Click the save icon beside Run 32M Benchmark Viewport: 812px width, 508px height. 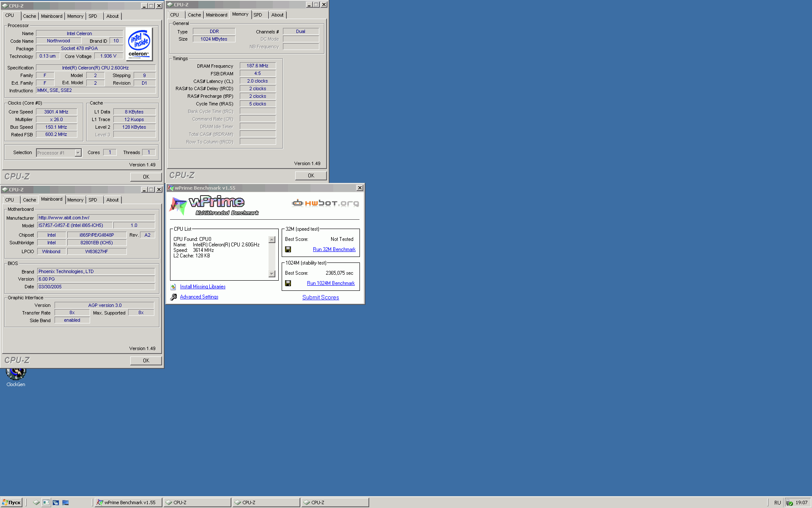(x=288, y=249)
